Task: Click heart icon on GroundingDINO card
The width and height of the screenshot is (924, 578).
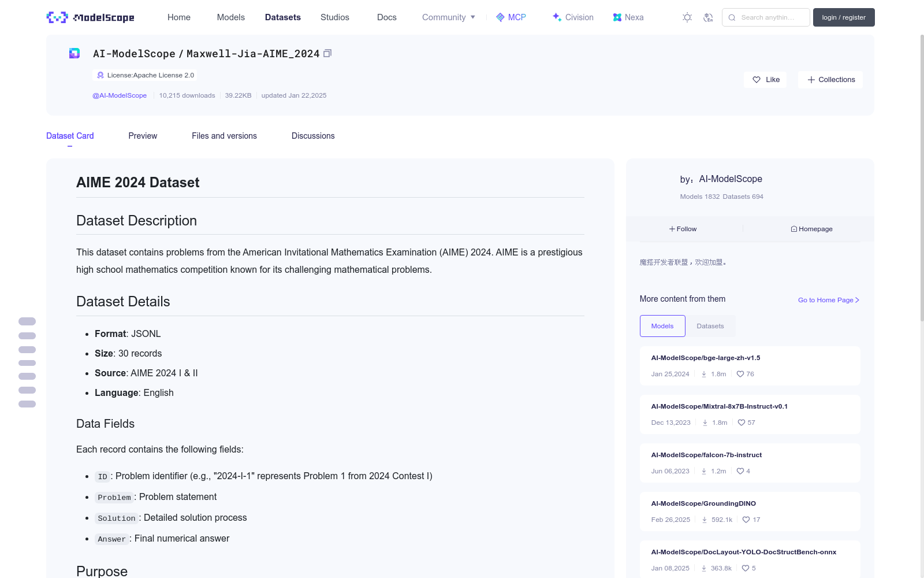Action: (746, 520)
